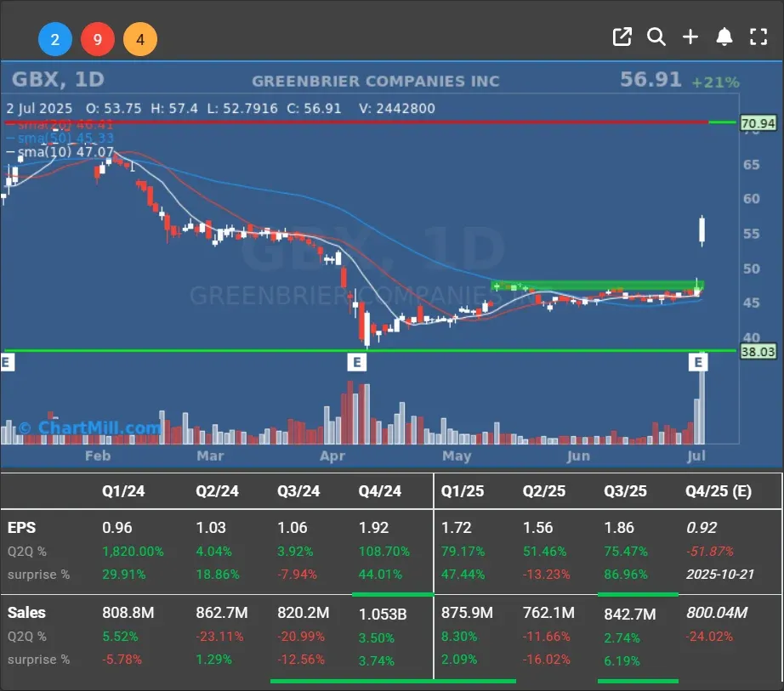Click the earnings E marker at chart start
Screen dimensions: 784x691
pyautogui.click(x=7, y=362)
